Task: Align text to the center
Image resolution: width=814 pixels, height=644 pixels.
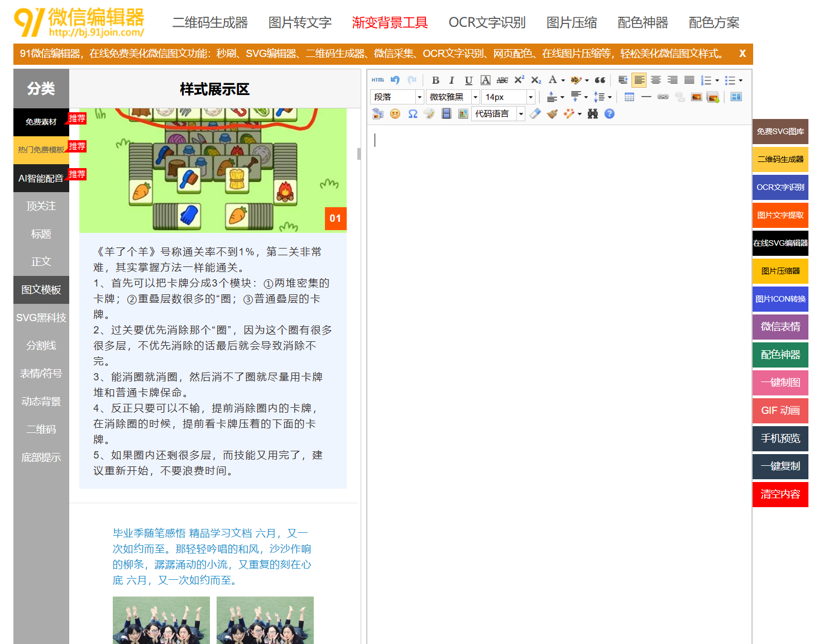Action: tap(656, 80)
